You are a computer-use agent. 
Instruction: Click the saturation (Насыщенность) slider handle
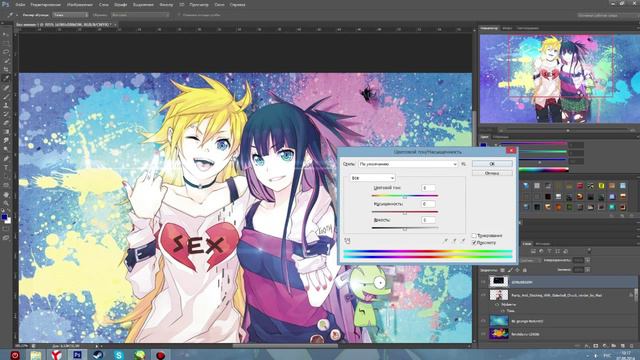click(405, 213)
